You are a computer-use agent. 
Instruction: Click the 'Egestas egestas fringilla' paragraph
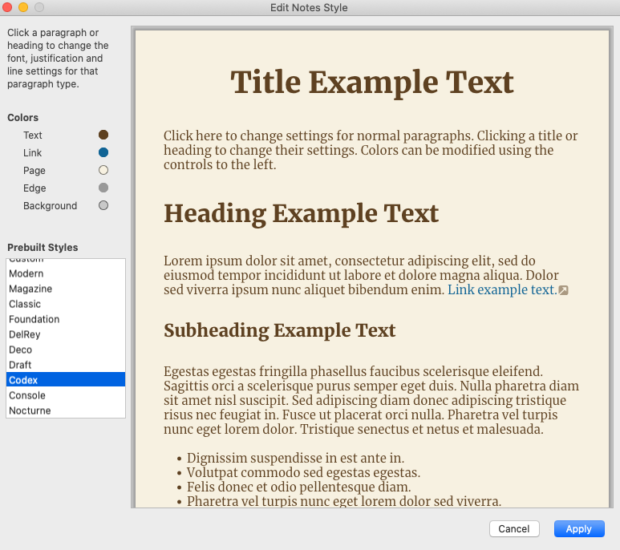click(371, 400)
